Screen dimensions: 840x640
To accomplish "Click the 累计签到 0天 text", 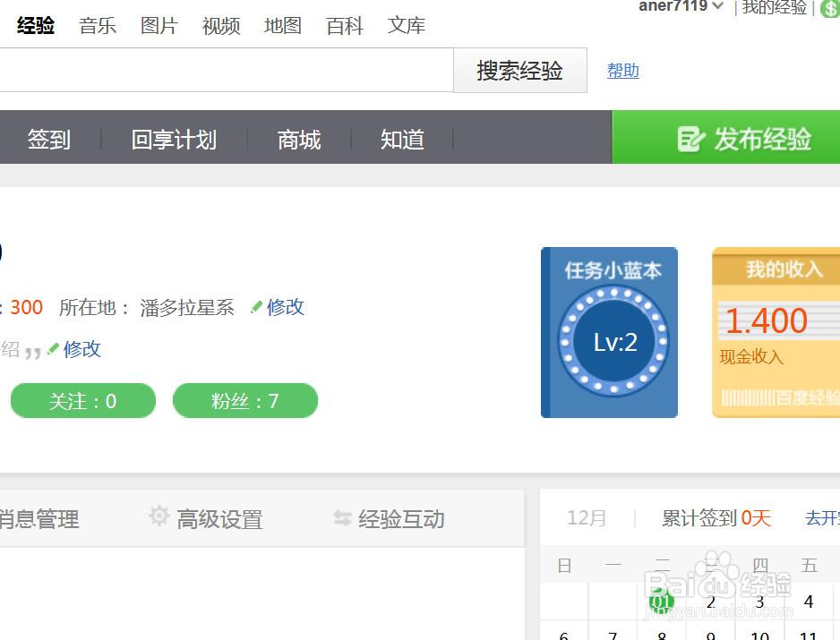I will click(716, 518).
